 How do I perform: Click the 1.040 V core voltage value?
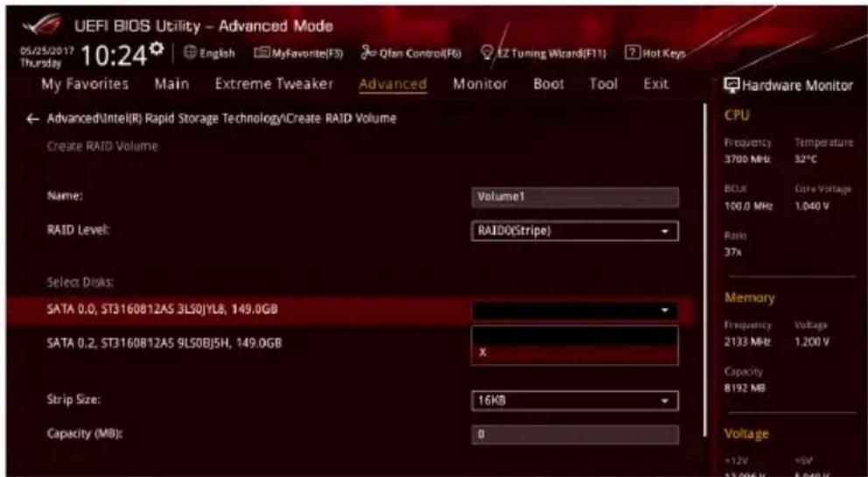pyautogui.click(x=811, y=206)
